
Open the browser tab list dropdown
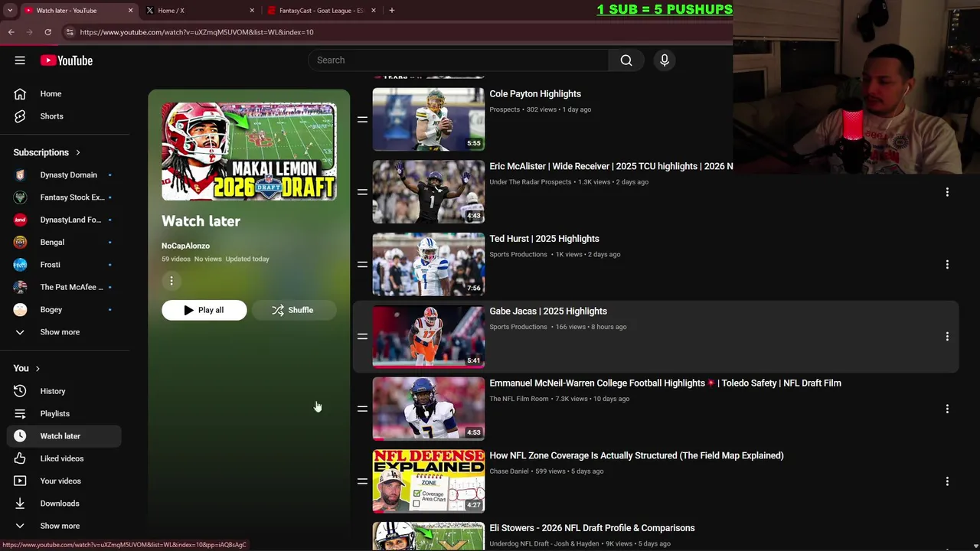(x=10, y=10)
